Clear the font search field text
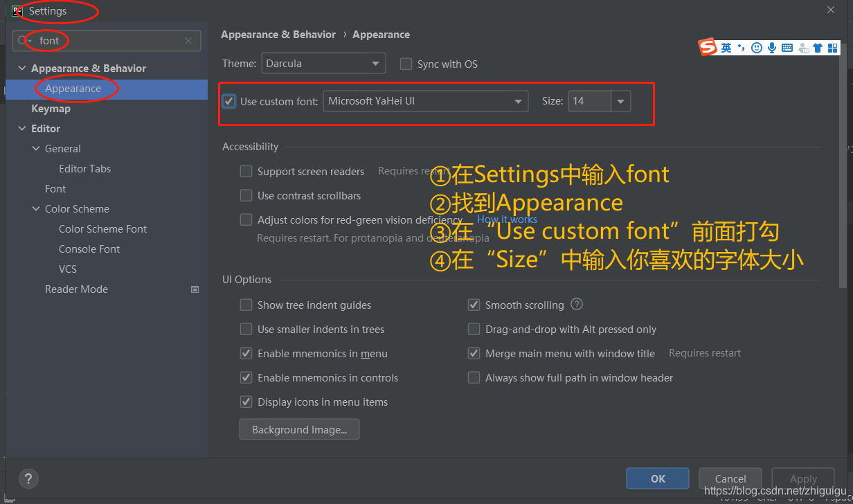 (x=188, y=41)
